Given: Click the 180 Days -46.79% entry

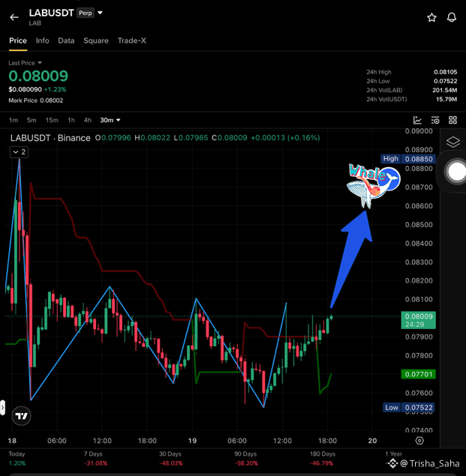Looking at the screenshot, I should click(322, 459).
